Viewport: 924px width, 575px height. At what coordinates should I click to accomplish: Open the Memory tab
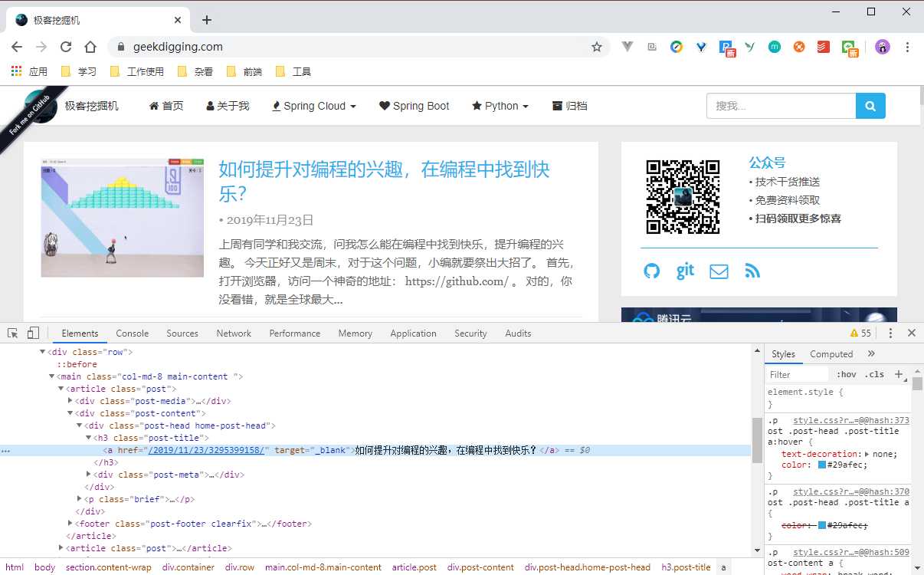pos(356,333)
